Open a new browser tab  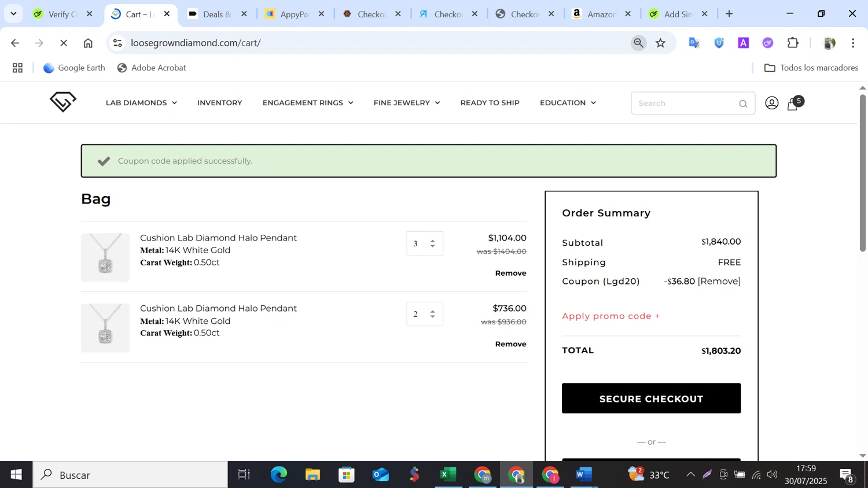point(729,14)
